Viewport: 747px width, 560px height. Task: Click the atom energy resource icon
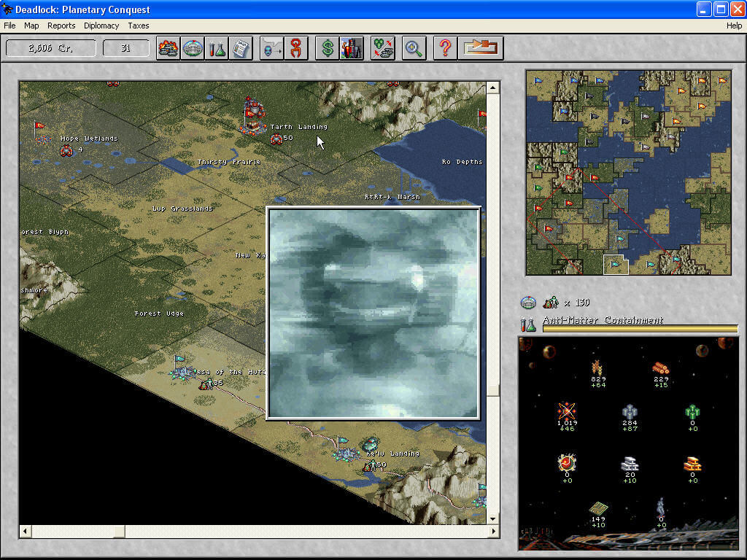pos(566,411)
